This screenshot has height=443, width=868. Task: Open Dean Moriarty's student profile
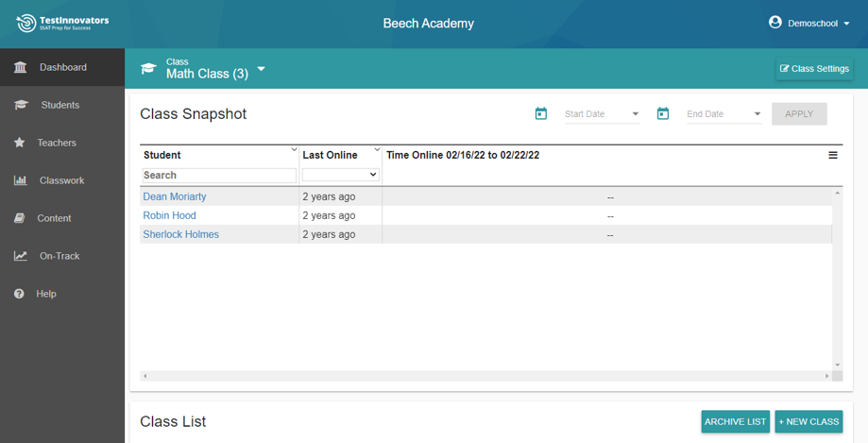pyautogui.click(x=175, y=196)
